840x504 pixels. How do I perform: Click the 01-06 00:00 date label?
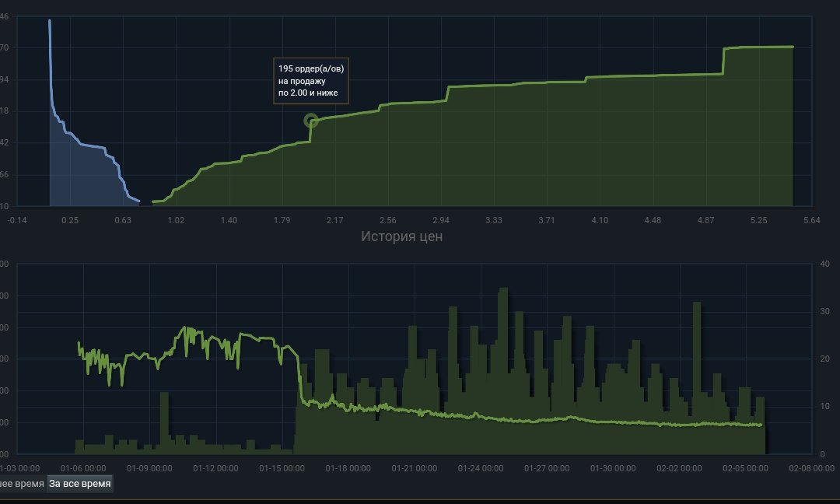[83, 468]
